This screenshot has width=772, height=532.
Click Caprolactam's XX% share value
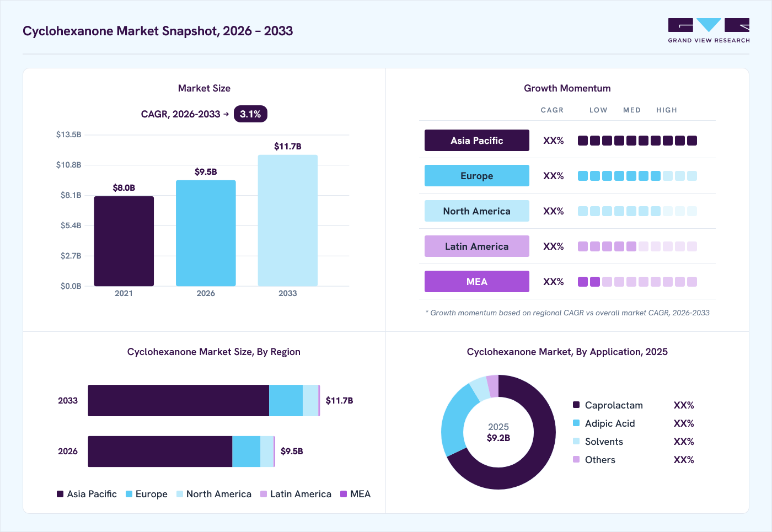click(x=684, y=405)
